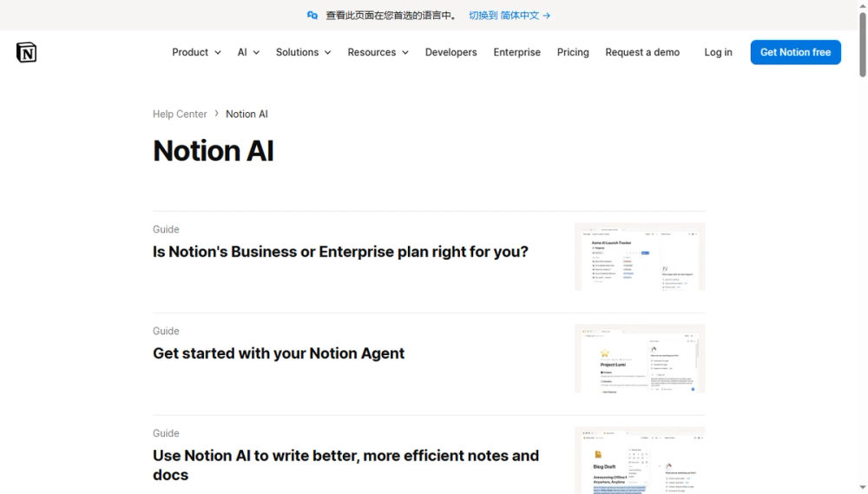Click the page vertical scrollbar thumb
This screenshot has height=494, width=868.
tap(863, 44)
